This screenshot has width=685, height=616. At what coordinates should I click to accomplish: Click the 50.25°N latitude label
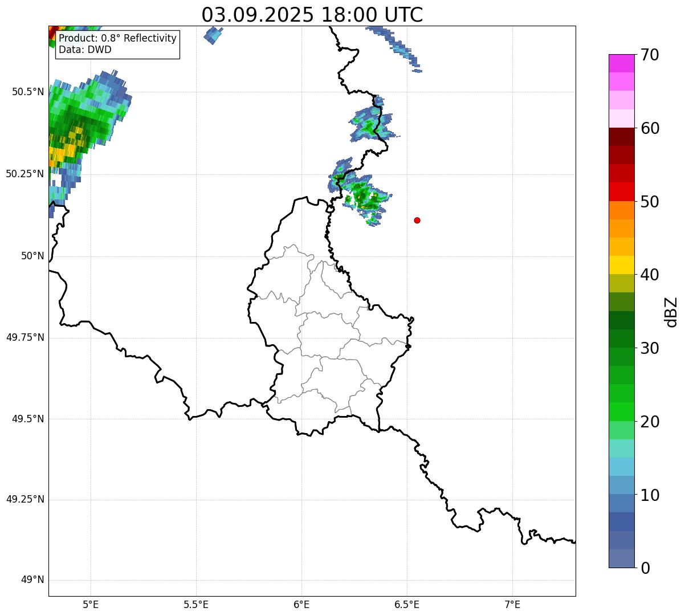[x=25, y=174]
